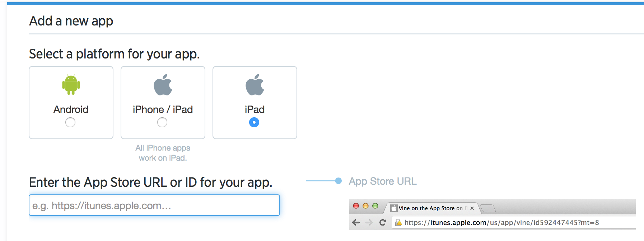Click the reload icon in example browser

(383, 222)
